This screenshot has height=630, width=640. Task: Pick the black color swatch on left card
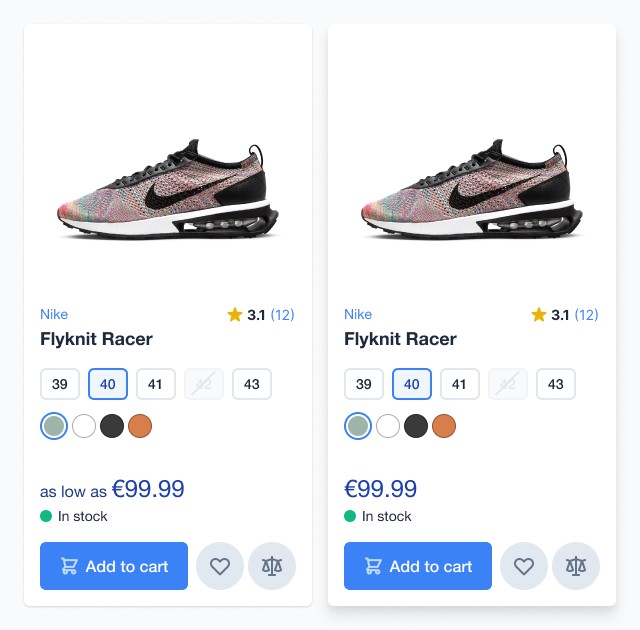coord(112,426)
